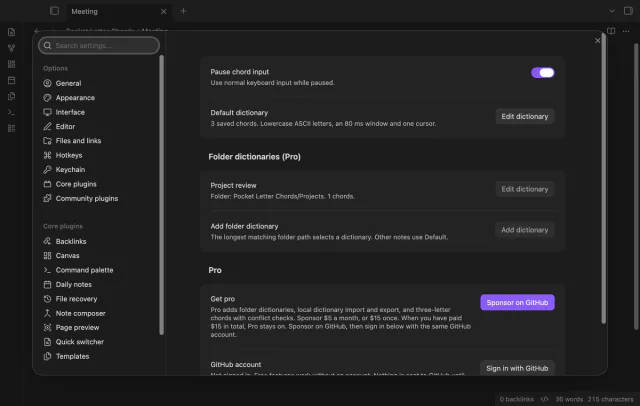Click Add dictionary button
640x406 pixels.
click(x=524, y=230)
